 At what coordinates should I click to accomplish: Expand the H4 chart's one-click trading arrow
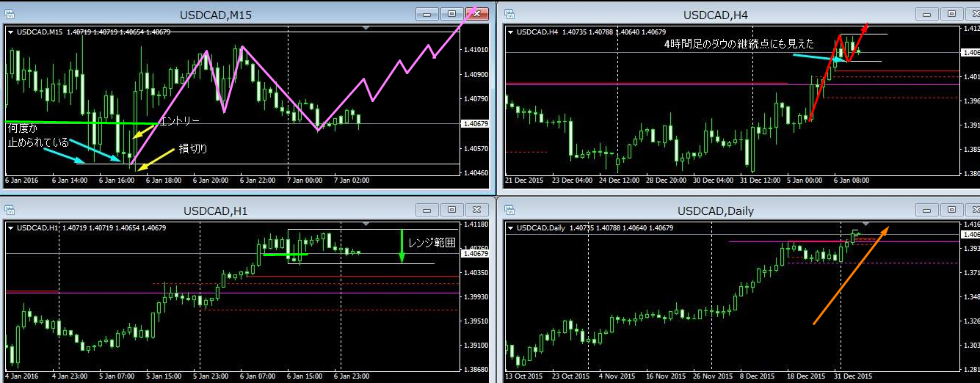pos(510,32)
